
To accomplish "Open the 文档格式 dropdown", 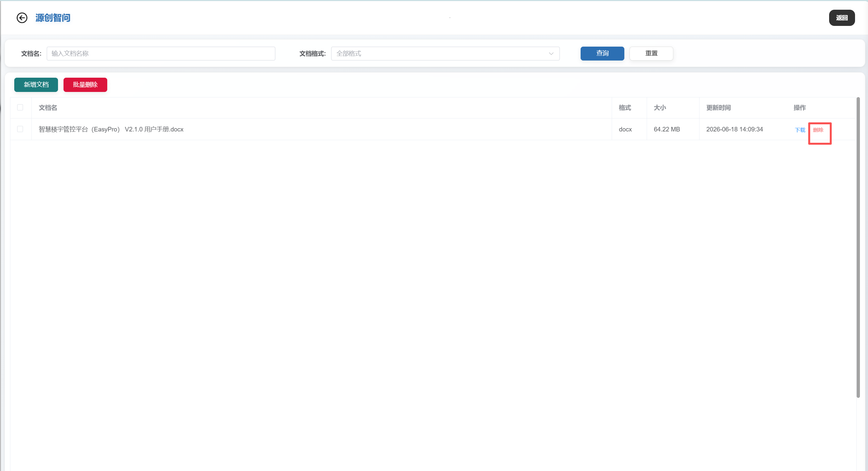I will tap(445, 53).
